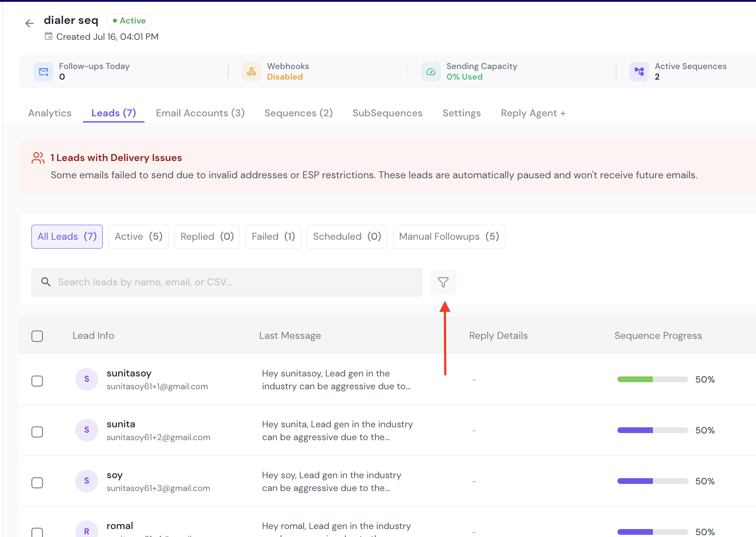Screen dimensions: 756x537
Task: Open the leads filter funnel icon
Action: (443, 282)
